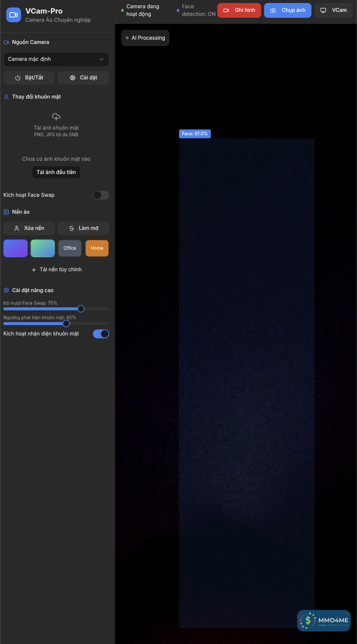The width and height of the screenshot is (357, 644).
Task: Toggle Kích hoạt Face Swap switch
Action: (x=101, y=195)
